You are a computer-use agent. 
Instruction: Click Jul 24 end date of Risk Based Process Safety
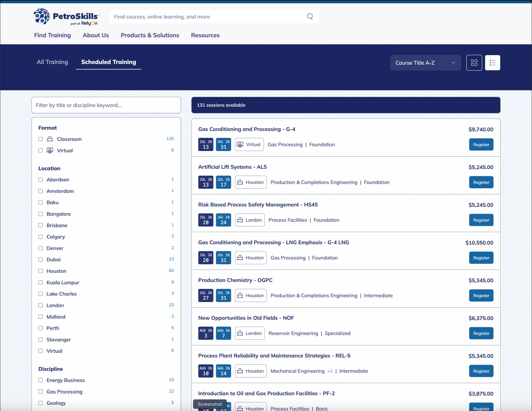coord(224,220)
